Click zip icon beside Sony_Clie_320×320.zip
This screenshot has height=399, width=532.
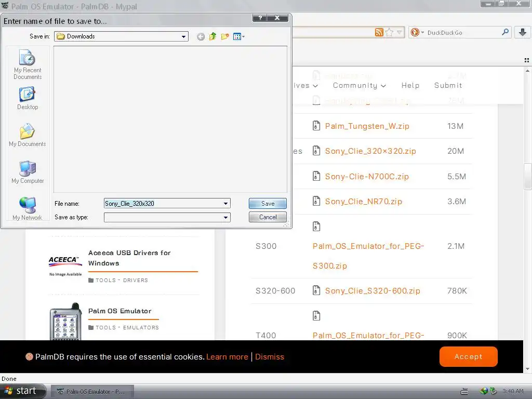point(316,151)
